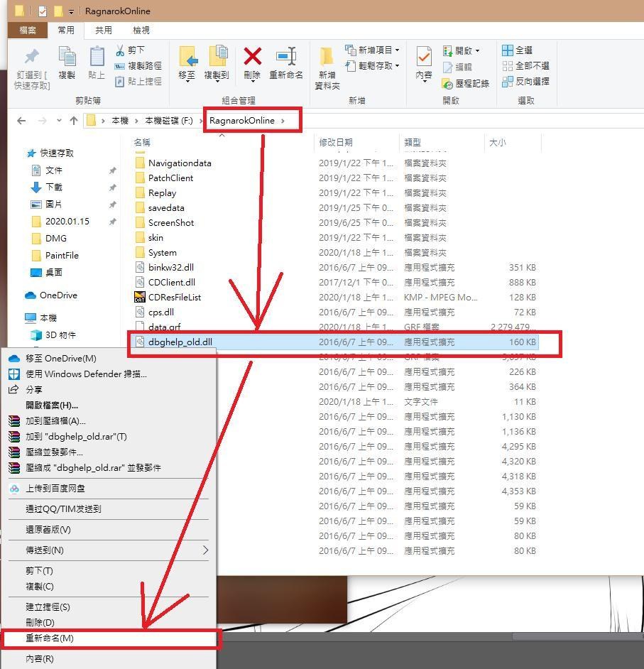Viewport: 644px width, 669px height.
Task: Open the Easy access dropdown
Action: click(398, 66)
